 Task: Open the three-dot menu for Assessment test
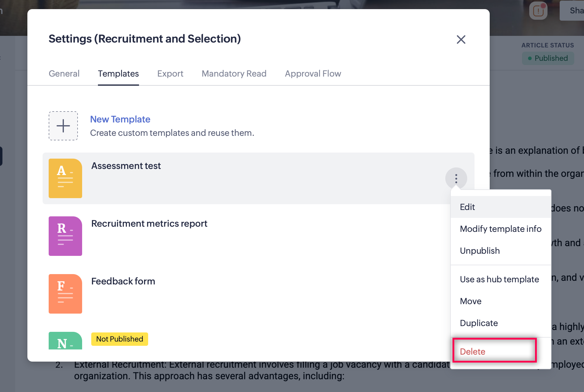pos(456,178)
